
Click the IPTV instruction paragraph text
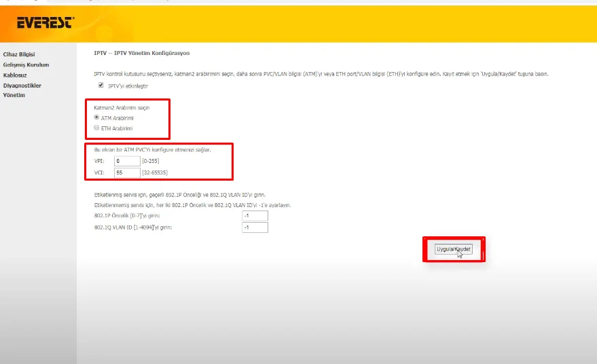coord(321,73)
